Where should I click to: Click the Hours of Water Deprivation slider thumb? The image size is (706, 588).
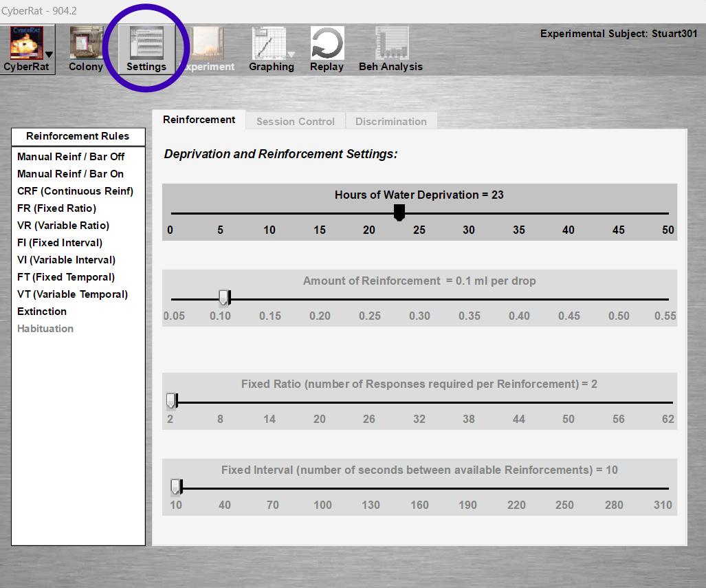[x=399, y=213]
